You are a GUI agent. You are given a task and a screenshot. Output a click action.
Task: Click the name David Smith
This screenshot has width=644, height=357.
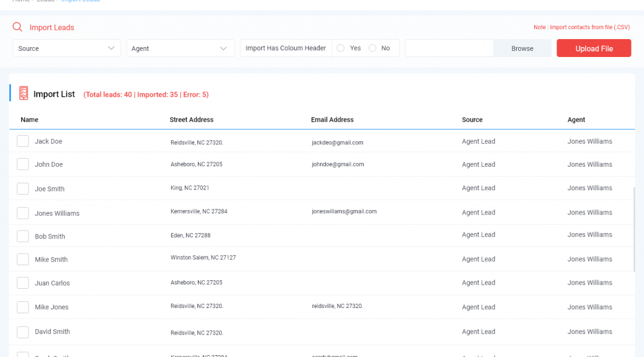click(52, 332)
